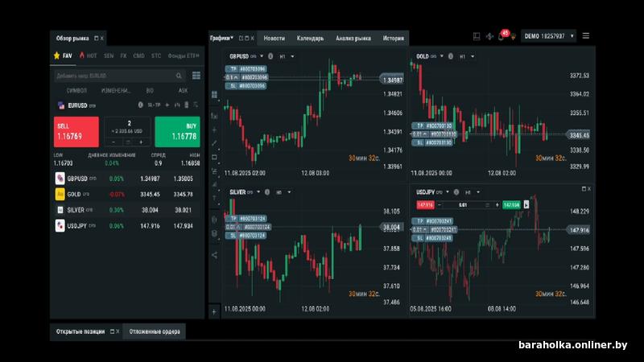
Task: Switch to the STC stocks tab
Action: [x=156, y=56]
